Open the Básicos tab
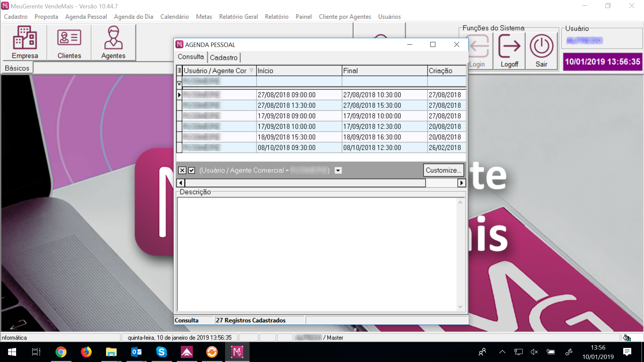Screen dimensions: 644x362 coord(17,68)
